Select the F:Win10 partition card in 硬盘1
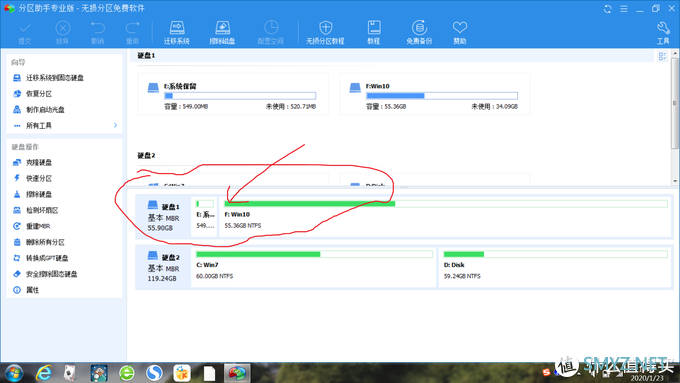Viewport: 680px width, 383px height. [x=435, y=94]
